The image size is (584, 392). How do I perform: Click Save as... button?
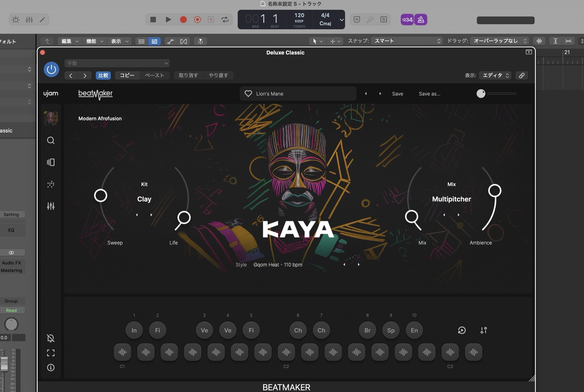[x=430, y=94]
